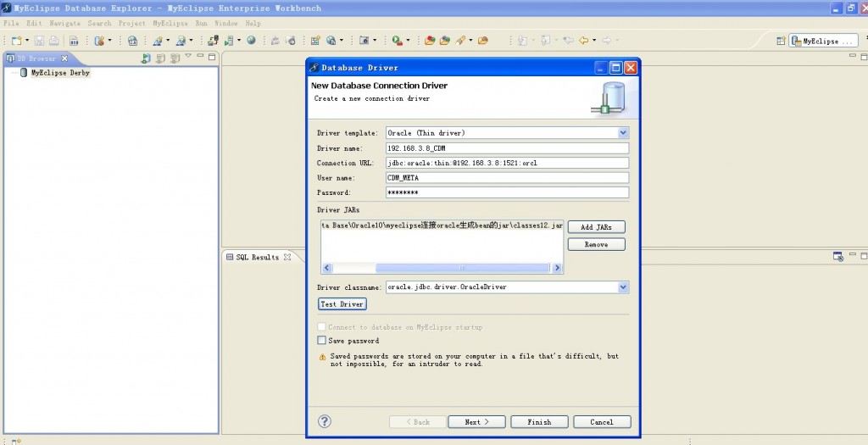This screenshot has height=445, width=868.
Task: Click the last edit location arrow icon
Action: pos(568,41)
